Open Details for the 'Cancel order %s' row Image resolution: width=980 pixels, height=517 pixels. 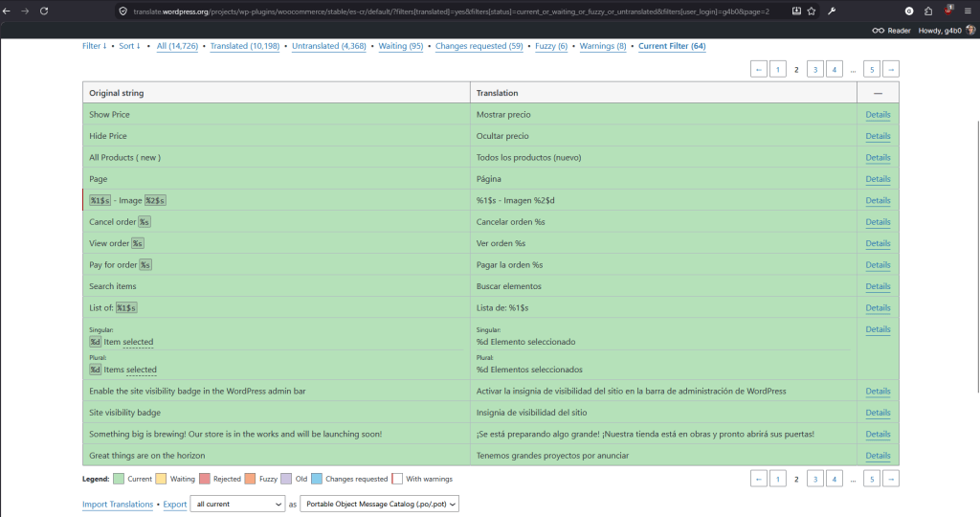pyautogui.click(x=878, y=222)
